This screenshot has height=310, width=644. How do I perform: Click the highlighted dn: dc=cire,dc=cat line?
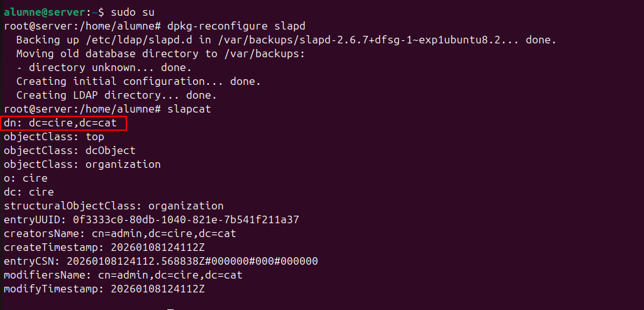tap(65, 123)
